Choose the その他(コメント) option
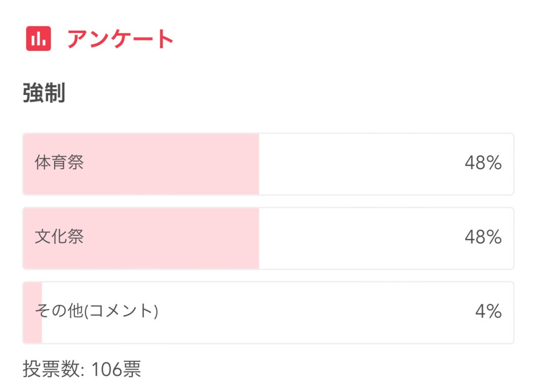The height and width of the screenshot is (392, 536). [x=268, y=313]
